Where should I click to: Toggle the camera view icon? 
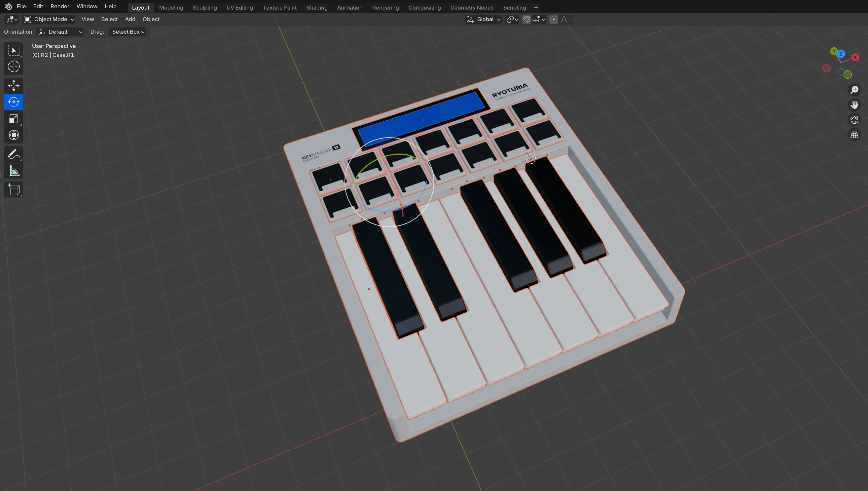click(854, 120)
